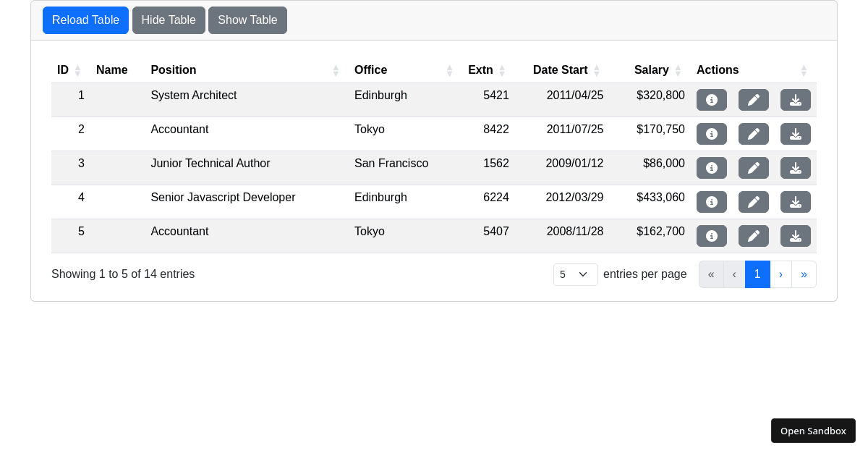This screenshot has width=868, height=456.
Task: Sort table by Extn column
Action: [488, 70]
